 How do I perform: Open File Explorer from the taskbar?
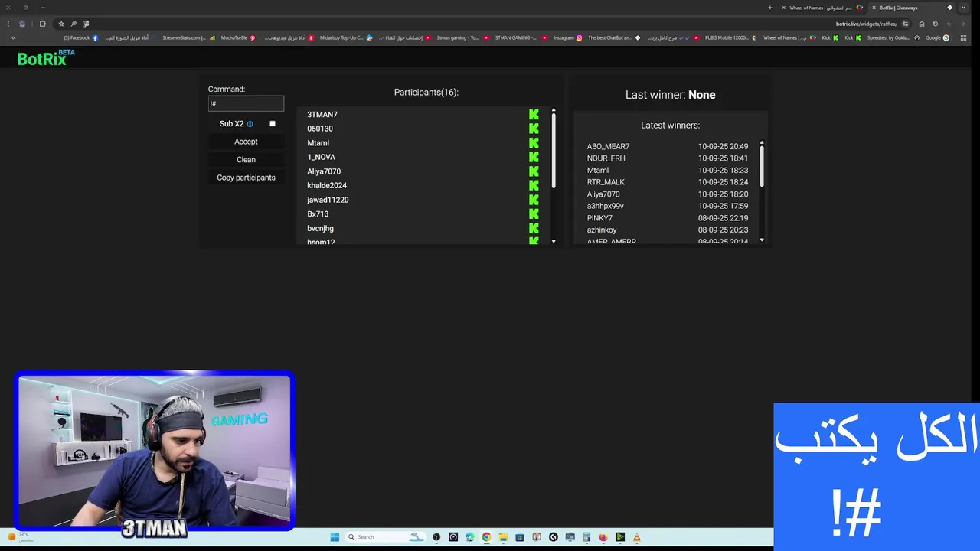pos(503,537)
